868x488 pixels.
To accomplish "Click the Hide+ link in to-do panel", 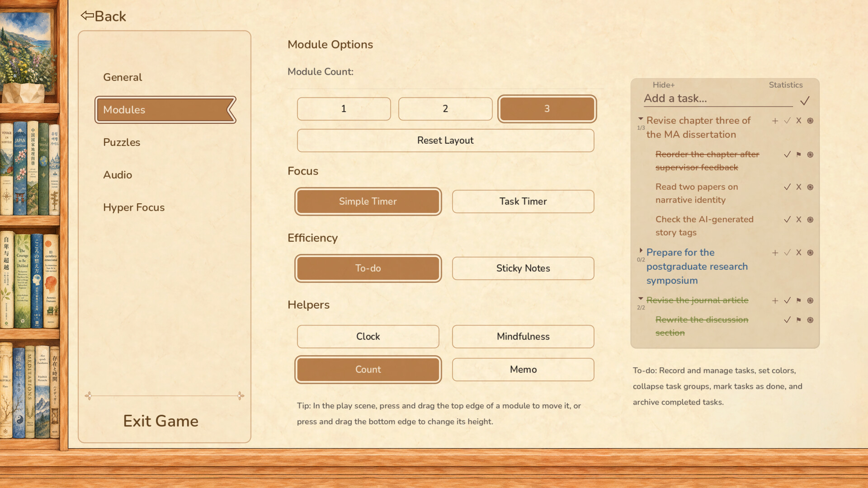I will [663, 85].
